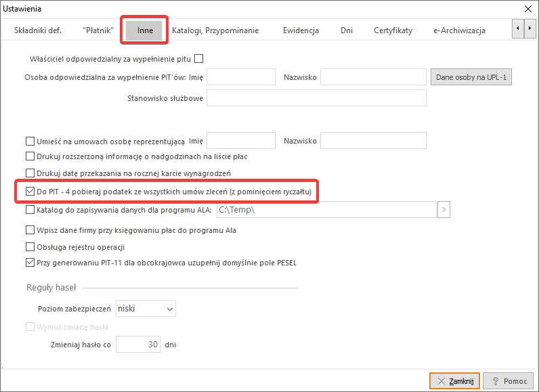This screenshot has height=392, width=539.
Task: Enable operation register support checkbox
Action: [x=30, y=247]
